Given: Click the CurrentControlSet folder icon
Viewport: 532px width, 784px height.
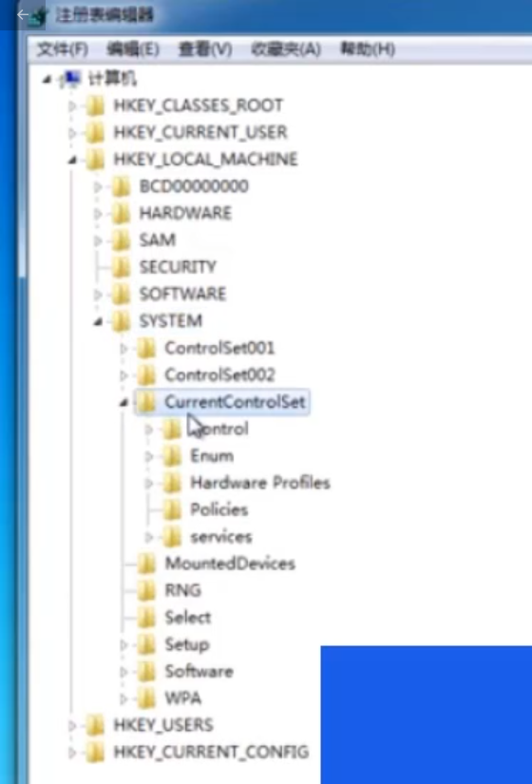Looking at the screenshot, I should (x=146, y=402).
